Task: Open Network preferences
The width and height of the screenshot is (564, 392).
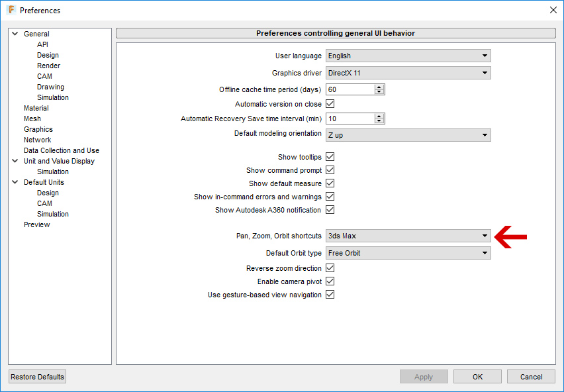Action: [38, 140]
